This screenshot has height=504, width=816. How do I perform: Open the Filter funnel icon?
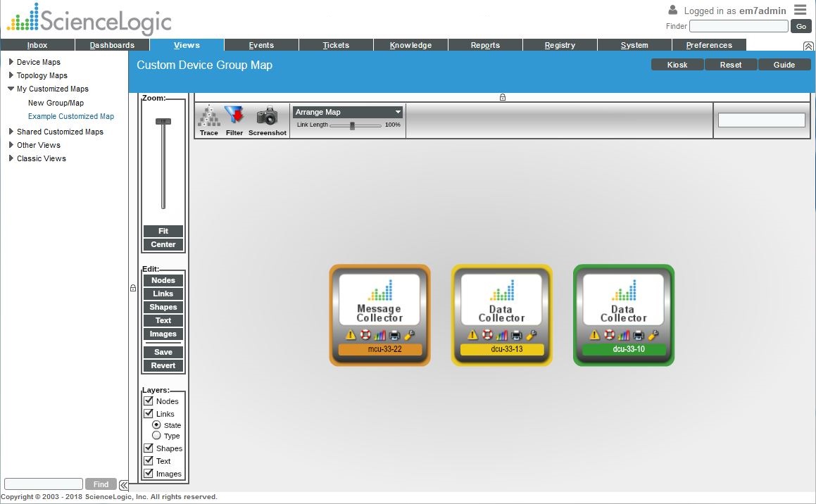pyautogui.click(x=234, y=116)
